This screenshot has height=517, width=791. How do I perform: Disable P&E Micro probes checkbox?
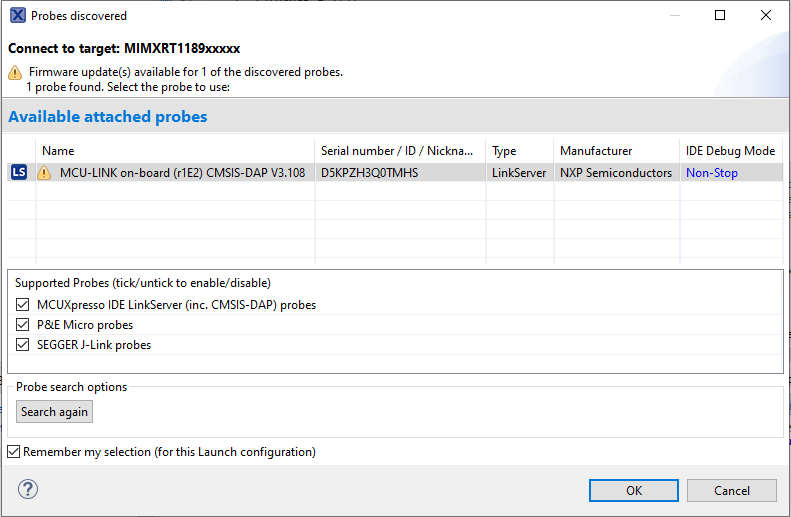(x=24, y=325)
